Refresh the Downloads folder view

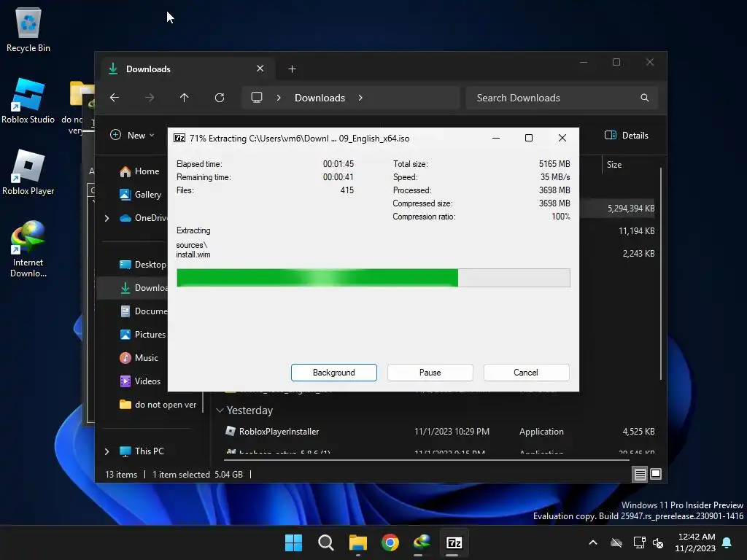tap(220, 98)
